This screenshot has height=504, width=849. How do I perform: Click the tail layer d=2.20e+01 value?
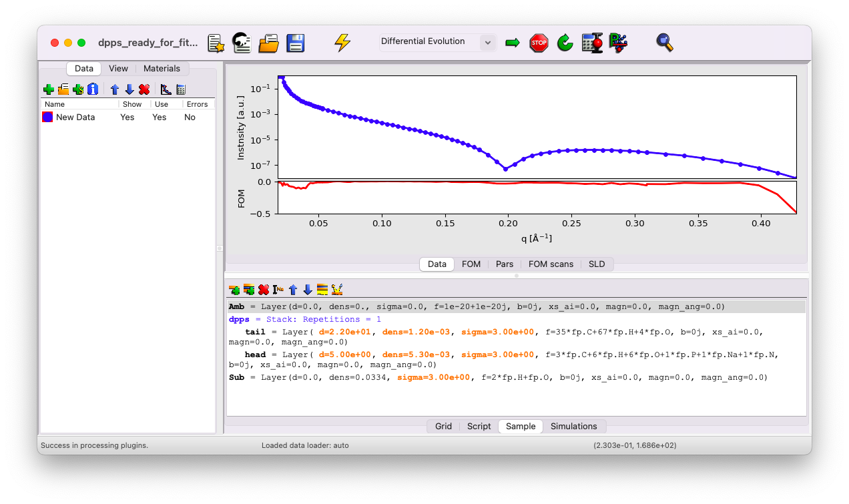346,332
